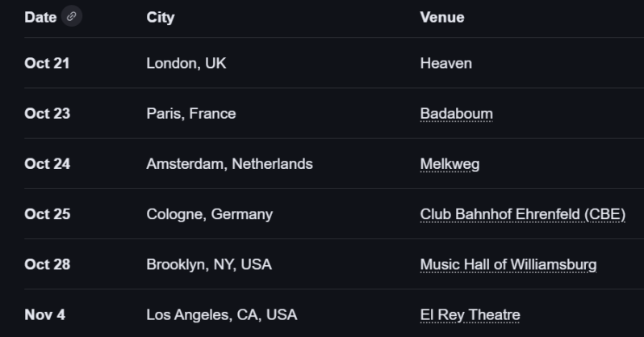Click the Paris, France city cell
Screen dimensions: 644x337
[x=190, y=114]
